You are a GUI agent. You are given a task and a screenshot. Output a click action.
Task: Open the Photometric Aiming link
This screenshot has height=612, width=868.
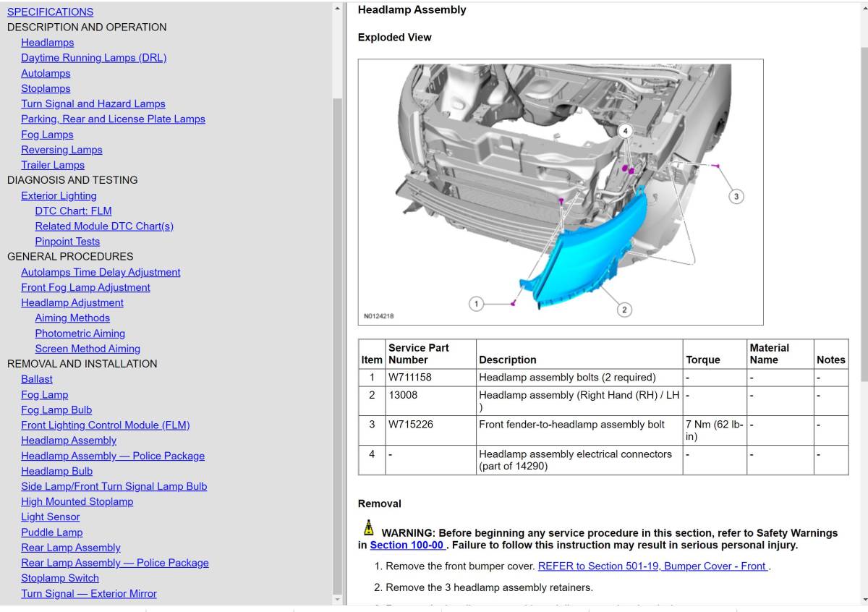[80, 333]
